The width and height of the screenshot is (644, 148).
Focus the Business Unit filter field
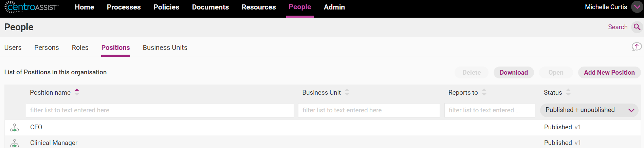click(369, 110)
